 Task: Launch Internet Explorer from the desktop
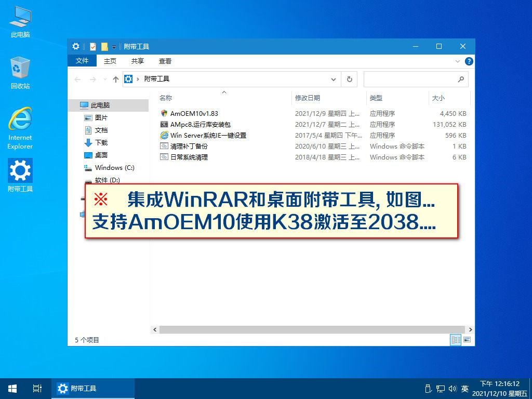pyautogui.click(x=20, y=128)
